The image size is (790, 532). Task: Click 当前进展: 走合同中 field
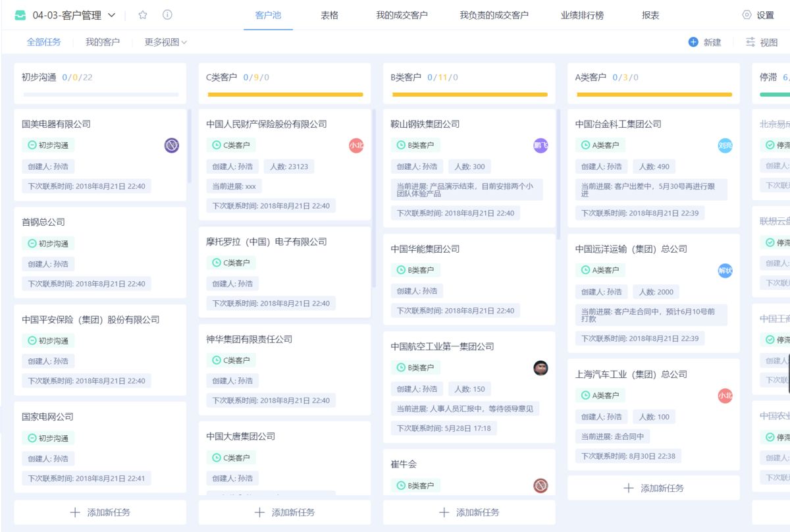coord(612,437)
